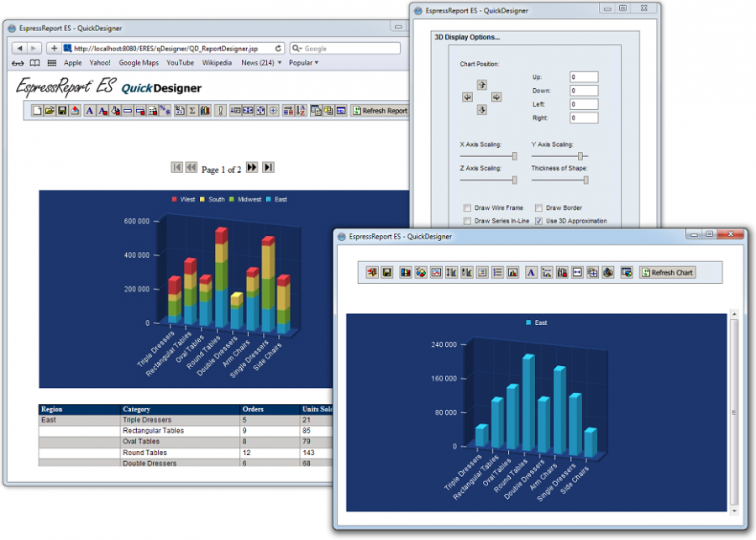
Task: Go forward with the browser forward button
Action: coord(34,48)
